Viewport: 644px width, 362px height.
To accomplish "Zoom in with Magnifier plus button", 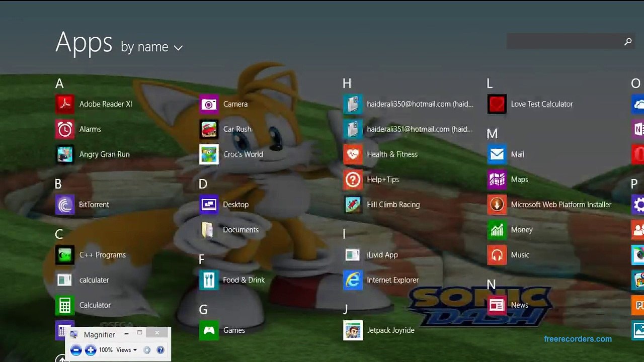I will pos(91,350).
